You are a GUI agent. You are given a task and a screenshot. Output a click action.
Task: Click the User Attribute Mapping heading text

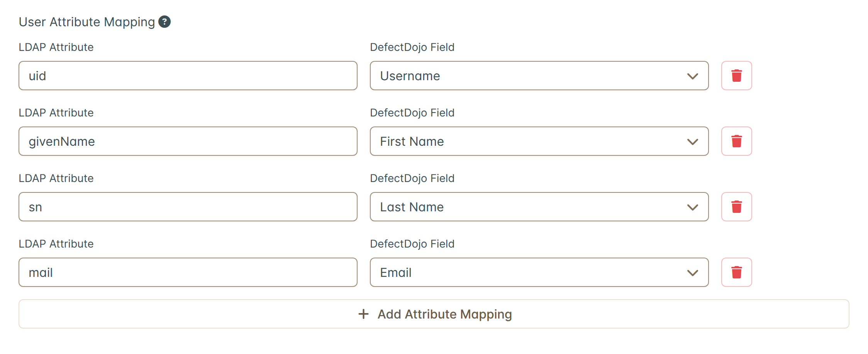87,22
